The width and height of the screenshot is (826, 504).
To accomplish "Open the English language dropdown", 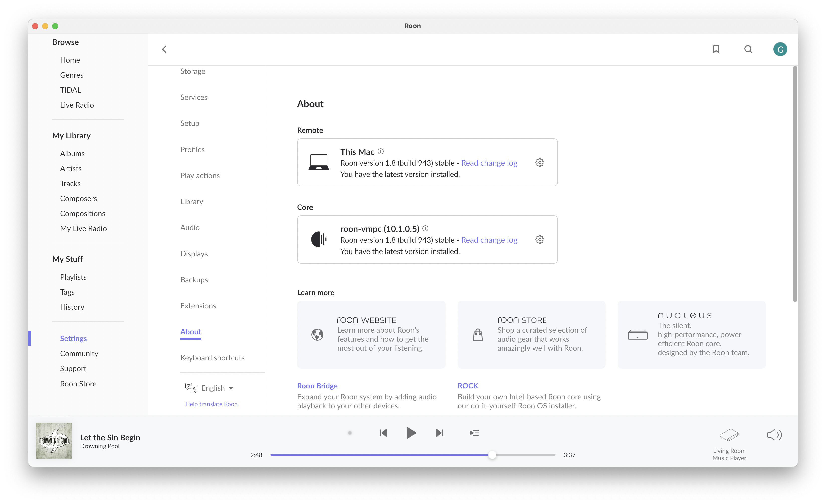I will [x=217, y=388].
